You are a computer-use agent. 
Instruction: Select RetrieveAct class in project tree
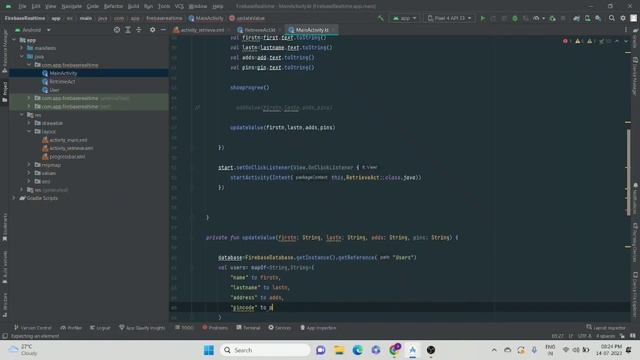(62, 82)
